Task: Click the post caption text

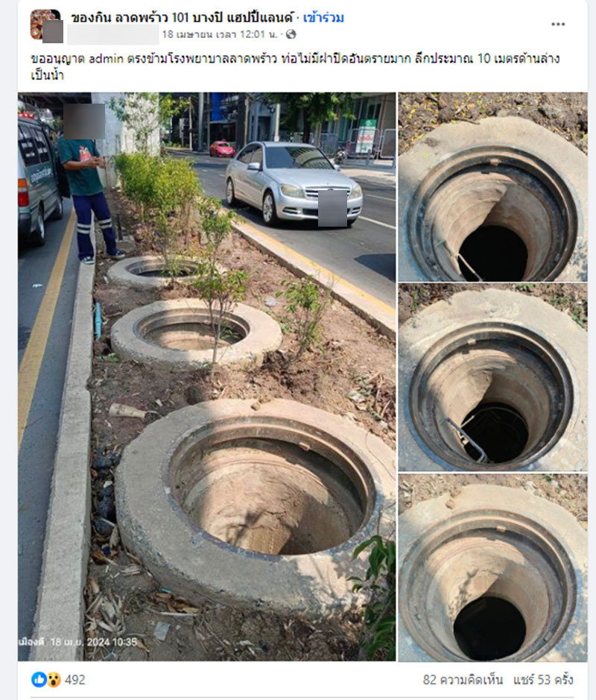Action: 295,66
